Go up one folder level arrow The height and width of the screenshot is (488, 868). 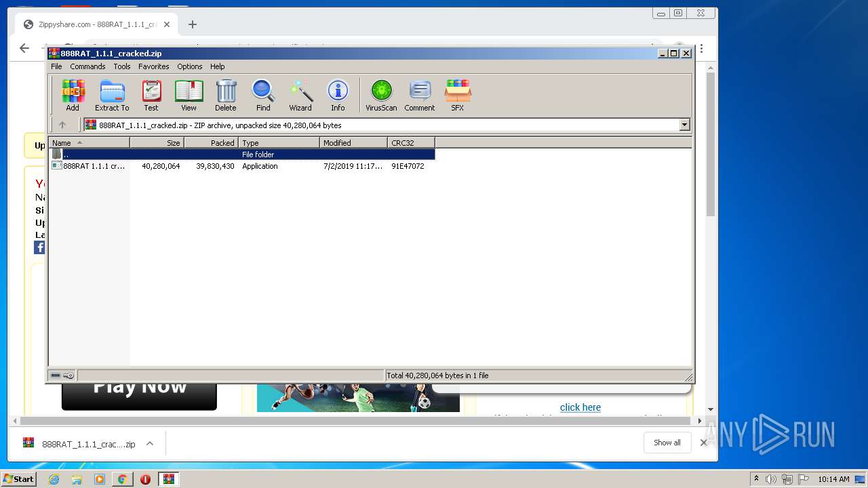click(x=62, y=125)
